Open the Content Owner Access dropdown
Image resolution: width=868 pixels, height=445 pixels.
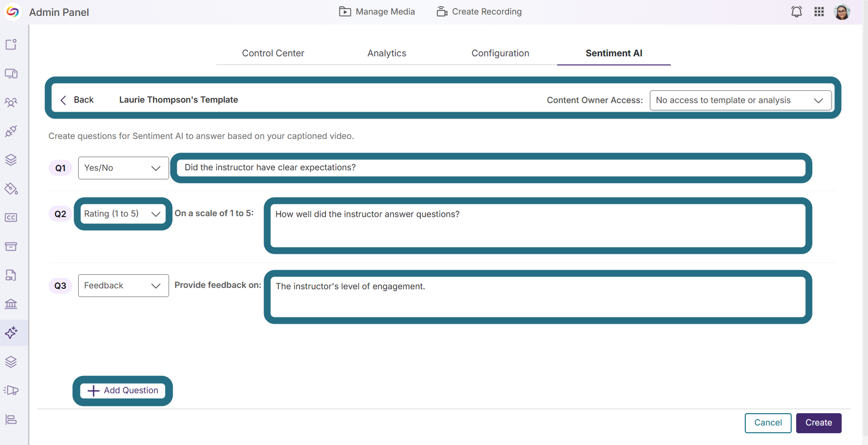coord(740,100)
